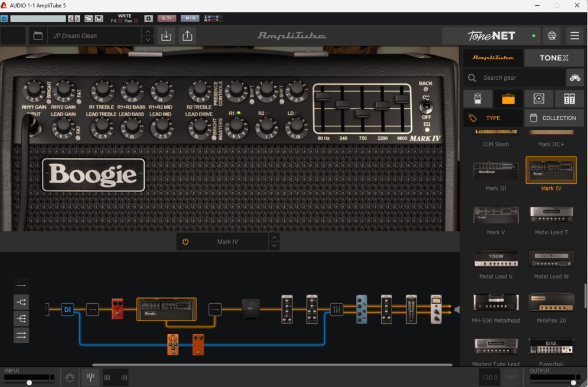Click the plugin wrapper save disk icon
588x387 pixels.
(99, 18)
